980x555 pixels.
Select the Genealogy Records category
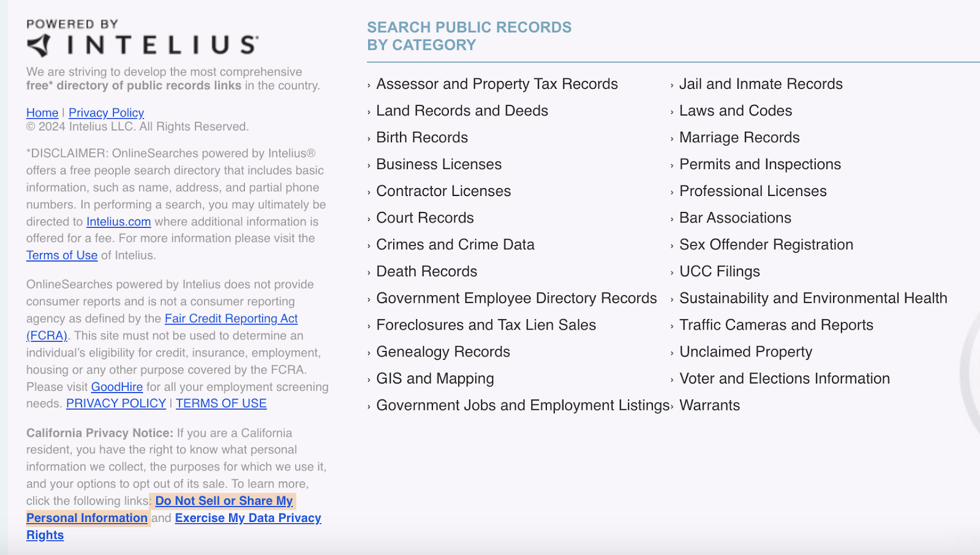[443, 352]
